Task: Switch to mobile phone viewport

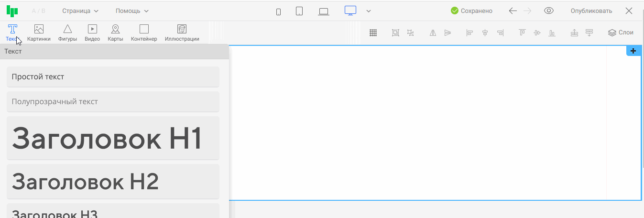Action: pyautogui.click(x=279, y=11)
